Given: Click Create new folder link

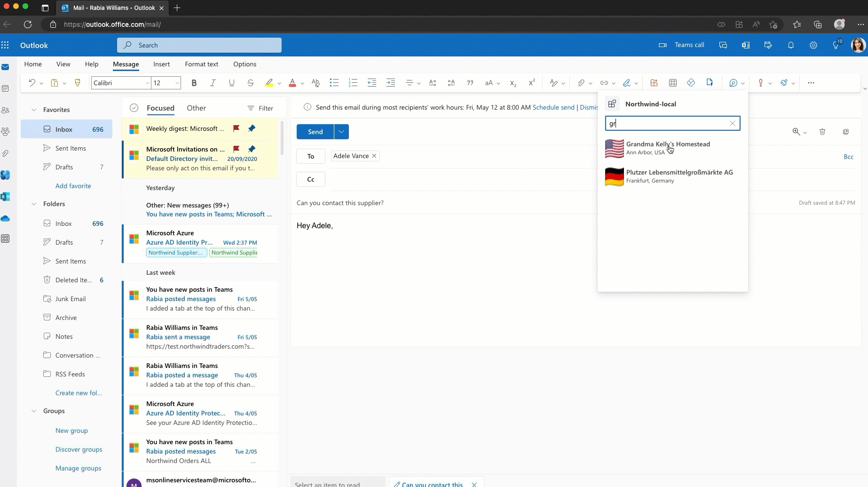Looking at the screenshot, I should pos(79,393).
